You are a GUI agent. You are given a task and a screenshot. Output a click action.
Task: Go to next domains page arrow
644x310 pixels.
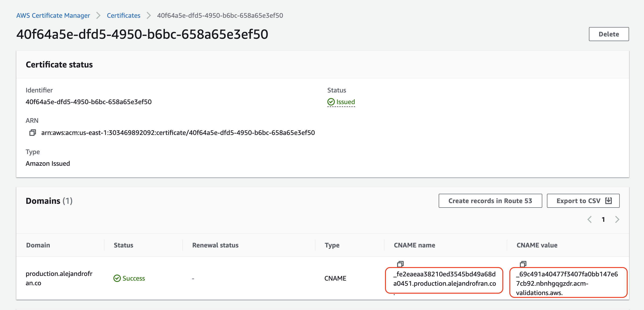pyautogui.click(x=617, y=219)
